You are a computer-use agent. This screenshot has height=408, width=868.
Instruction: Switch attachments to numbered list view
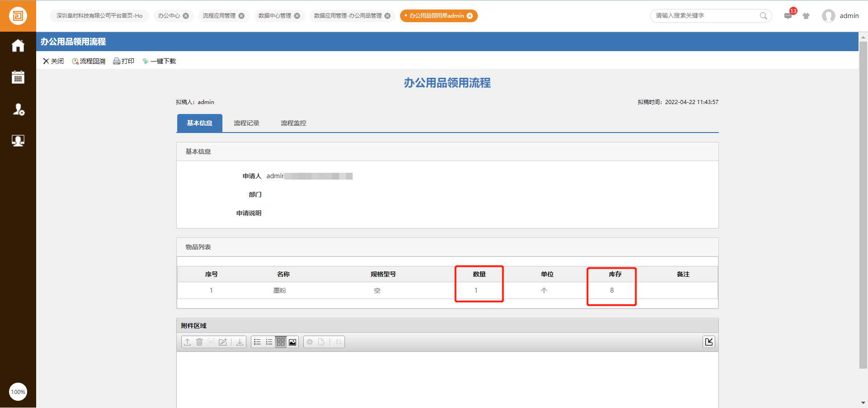(x=269, y=342)
